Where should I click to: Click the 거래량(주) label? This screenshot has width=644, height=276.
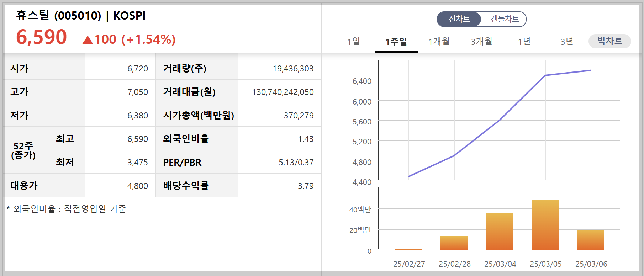pos(185,68)
